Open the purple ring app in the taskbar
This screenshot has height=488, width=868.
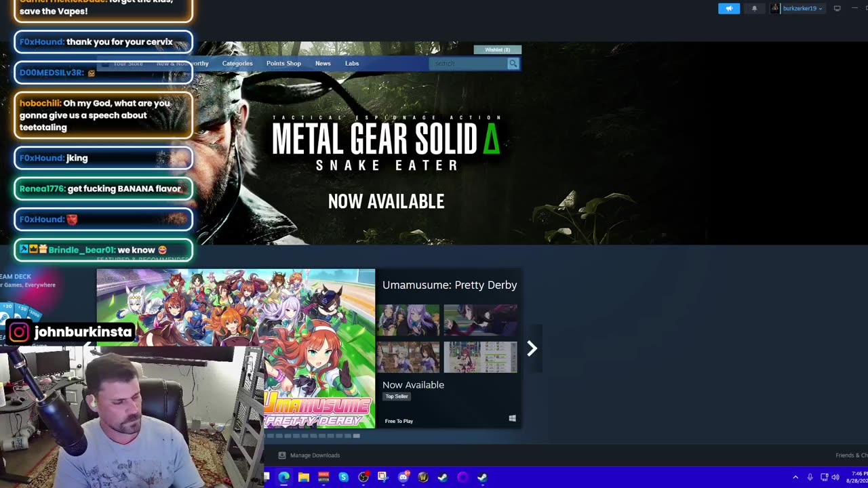coord(462,477)
